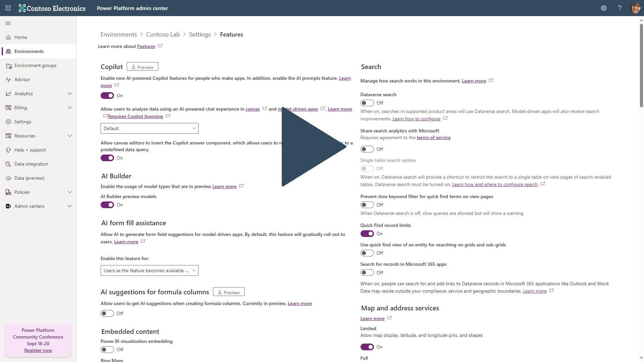Click the Contoso Lab breadcrumb link
The width and height of the screenshot is (644, 362).
click(163, 34)
